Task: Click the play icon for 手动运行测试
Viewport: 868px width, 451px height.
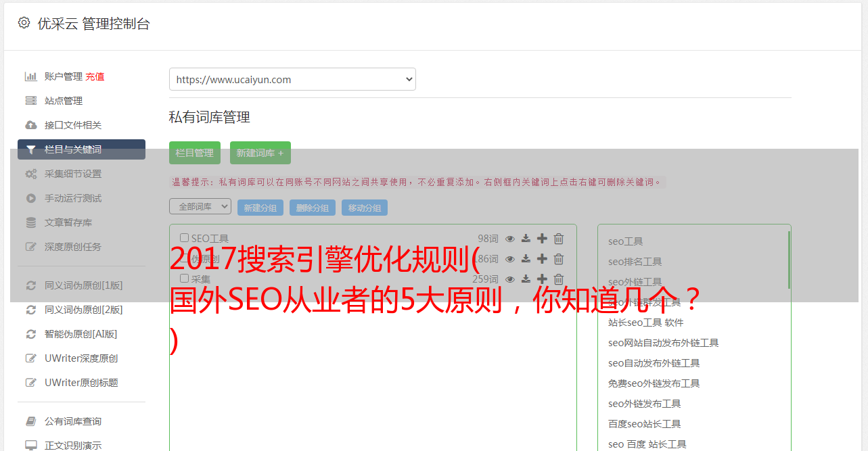Action: tap(30, 198)
